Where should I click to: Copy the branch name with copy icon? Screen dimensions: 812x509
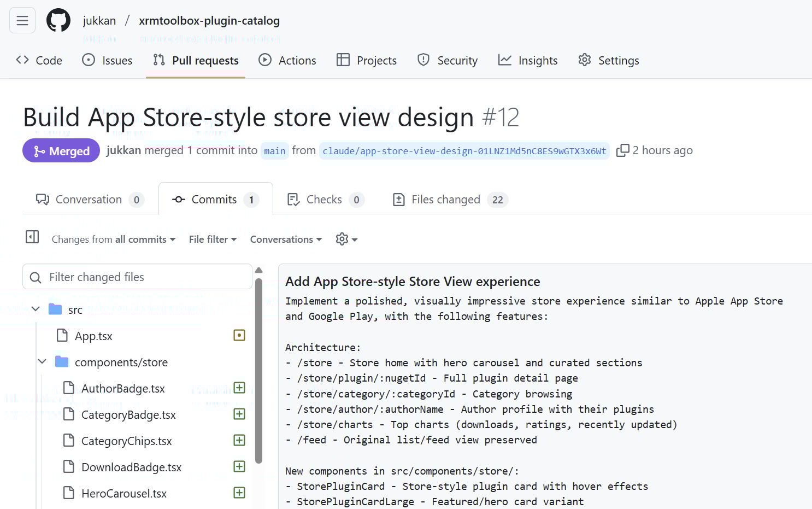click(x=622, y=150)
